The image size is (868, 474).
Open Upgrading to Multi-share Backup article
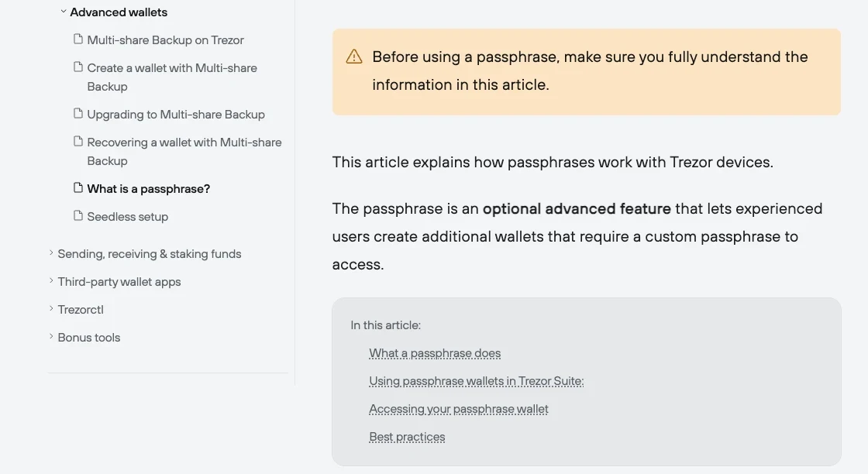click(x=176, y=115)
